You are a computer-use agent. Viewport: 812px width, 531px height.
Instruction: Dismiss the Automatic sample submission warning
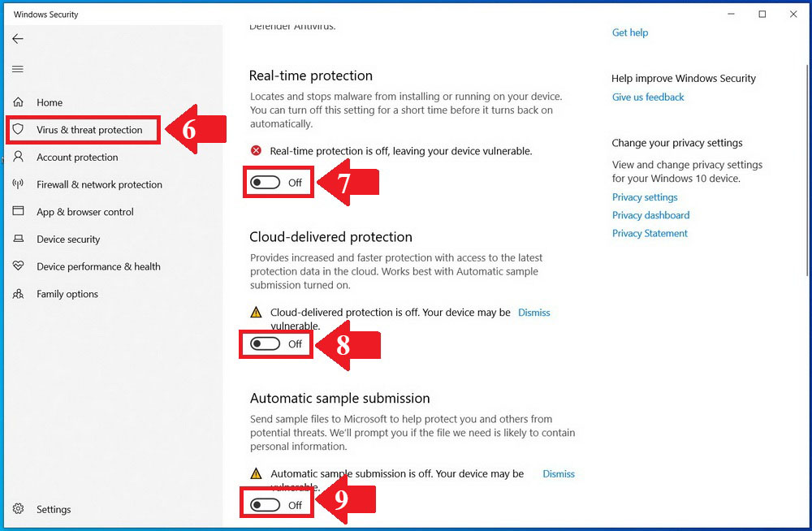click(559, 474)
